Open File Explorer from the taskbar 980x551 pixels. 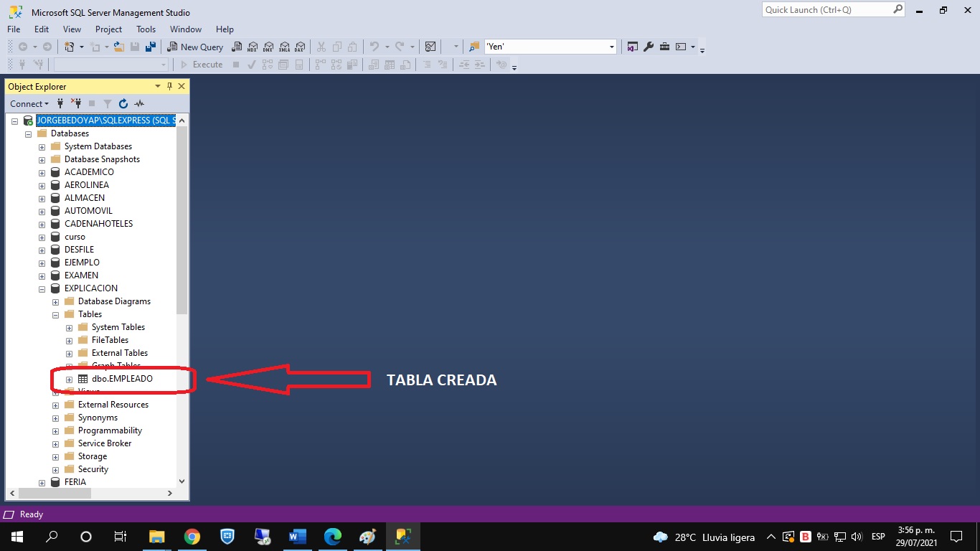(x=156, y=537)
